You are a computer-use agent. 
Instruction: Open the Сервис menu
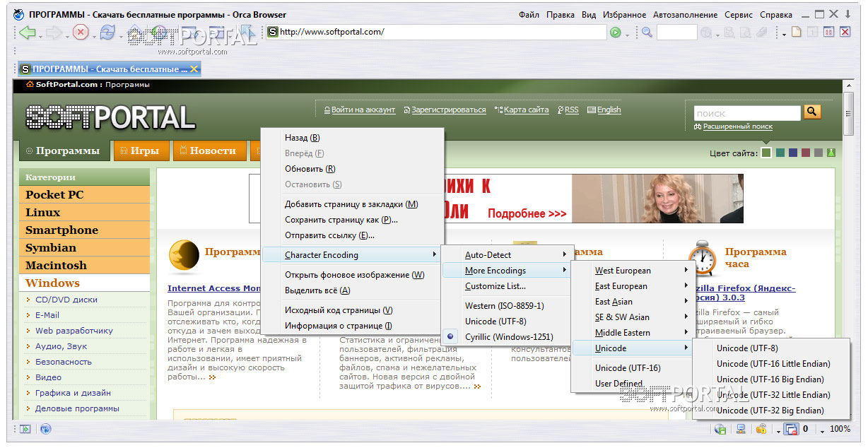click(739, 14)
